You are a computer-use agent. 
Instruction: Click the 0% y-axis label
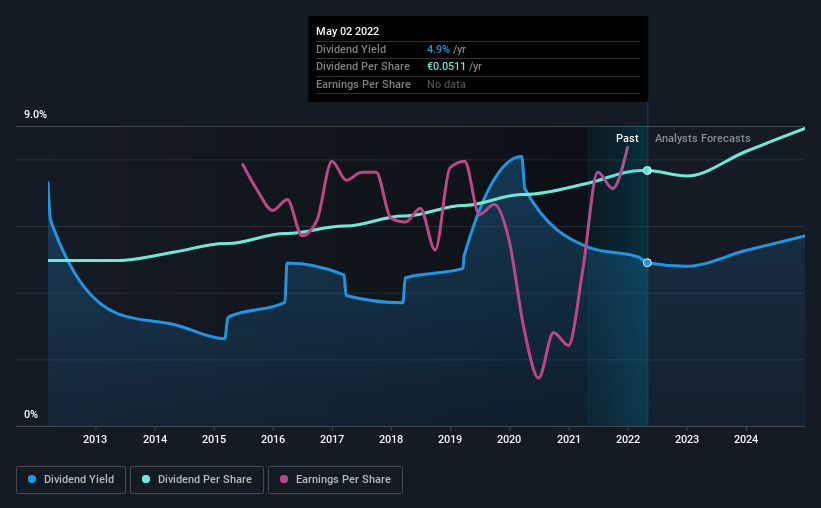31,414
